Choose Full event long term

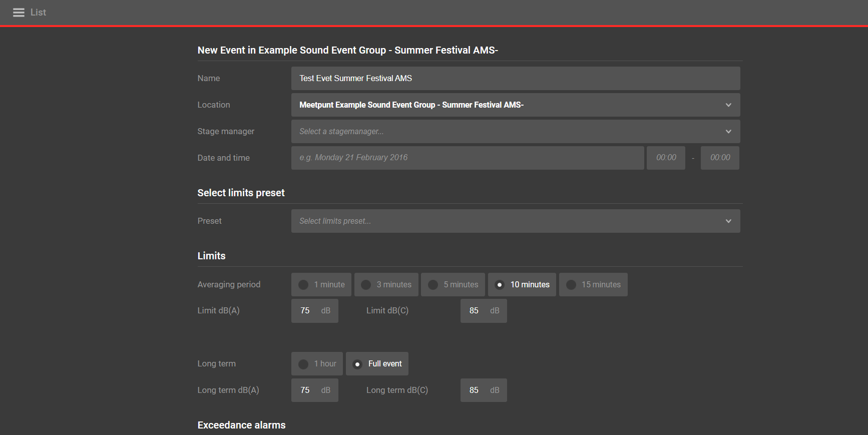pyautogui.click(x=377, y=364)
